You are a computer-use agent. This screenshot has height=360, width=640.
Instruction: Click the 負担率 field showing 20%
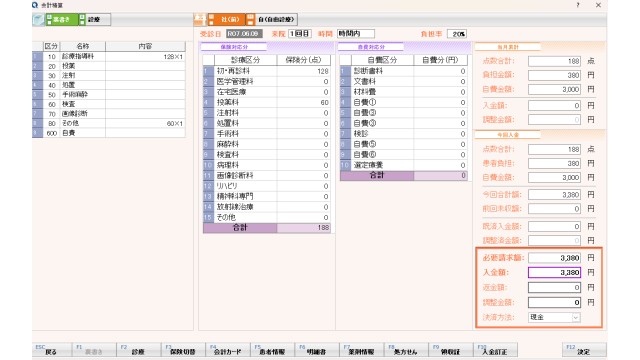tap(457, 34)
